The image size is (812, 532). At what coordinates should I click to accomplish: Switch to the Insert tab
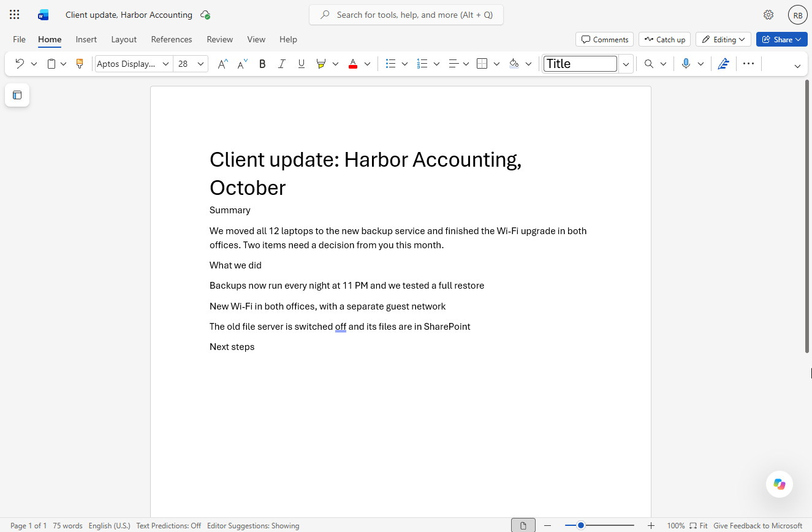[86, 39]
